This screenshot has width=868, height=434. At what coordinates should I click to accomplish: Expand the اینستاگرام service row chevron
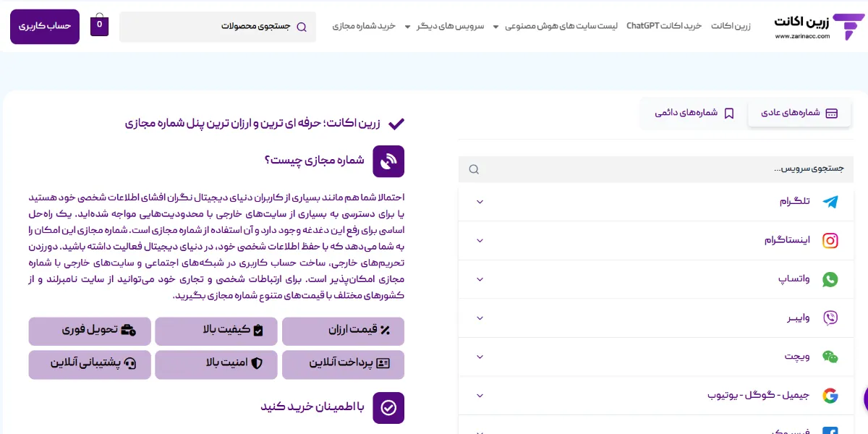(x=480, y=241)
